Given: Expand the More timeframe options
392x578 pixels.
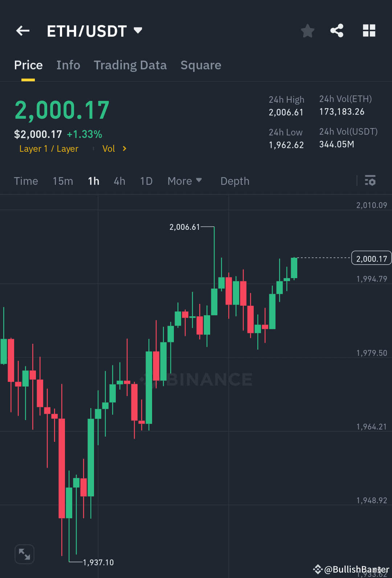Looking at the screenshot, I should pyautogui.click(x=185, y=181).
